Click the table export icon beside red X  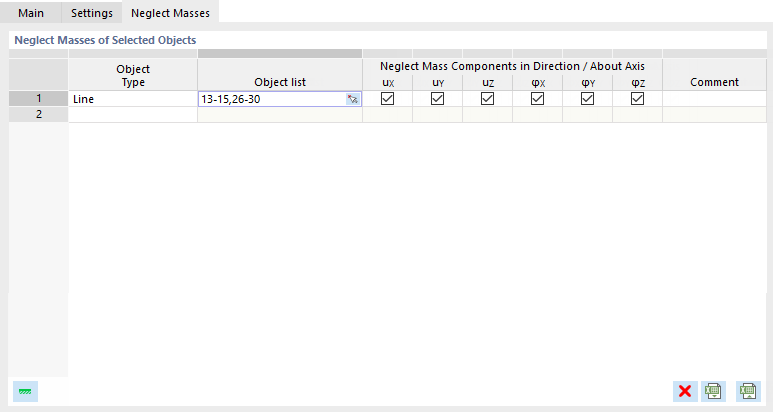point(713,391)
